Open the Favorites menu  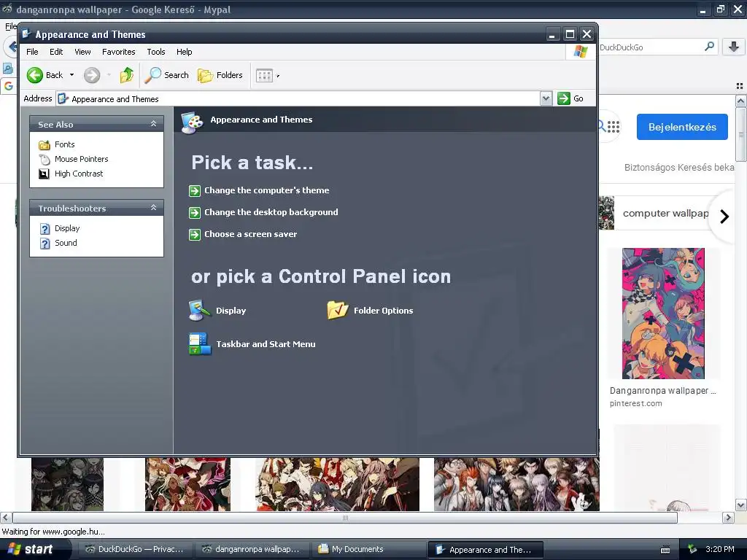point(119,52)
